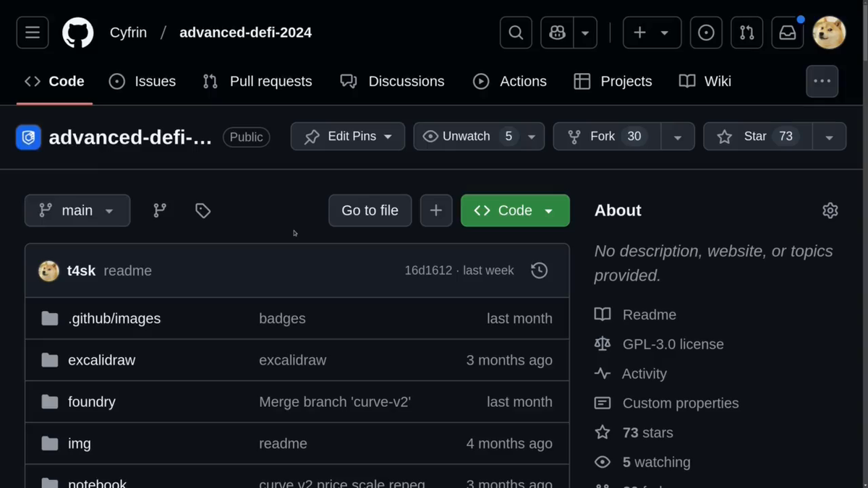Image resolution: width=868 pixels, height=488 pixels.
Task: View branches using the branch icon
Action: pyautogui.click(x=160, y=210)
